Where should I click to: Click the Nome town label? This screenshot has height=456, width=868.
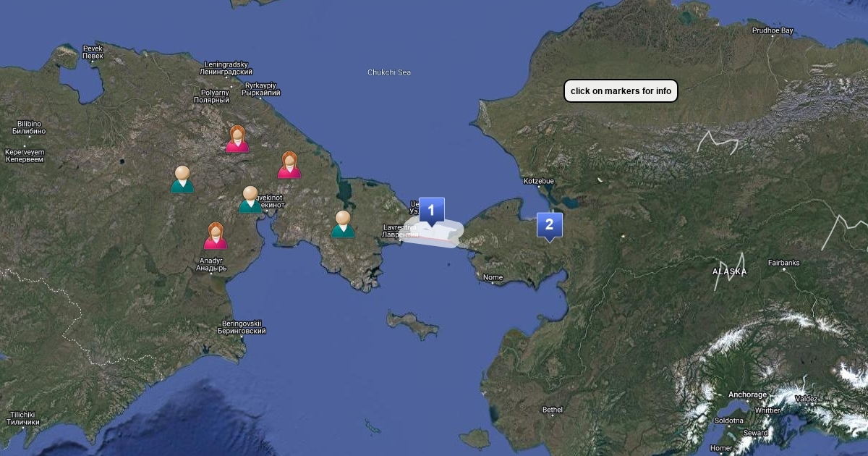coord(493,277)
